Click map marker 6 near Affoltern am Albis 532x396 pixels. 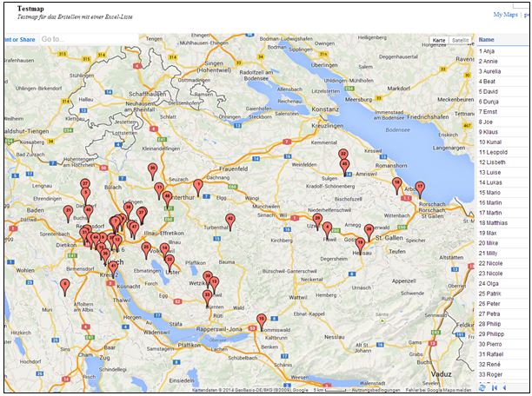65,287
